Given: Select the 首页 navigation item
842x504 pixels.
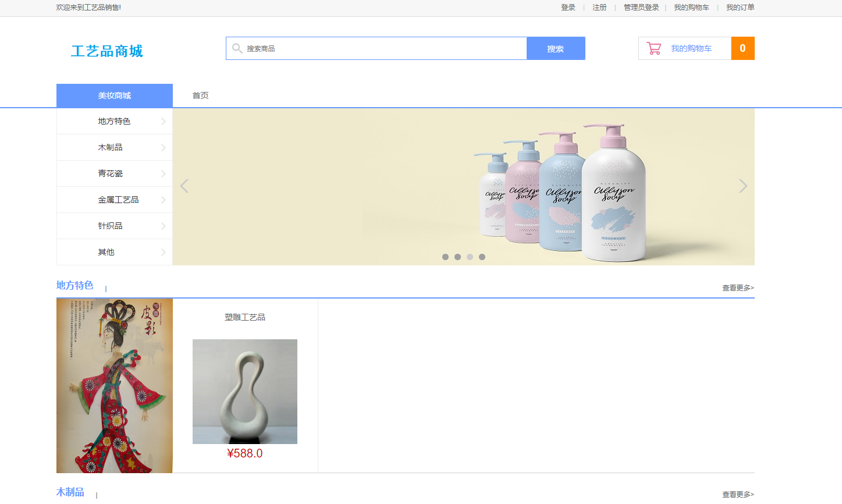Looking at the screenshot, I should (200, 95).
